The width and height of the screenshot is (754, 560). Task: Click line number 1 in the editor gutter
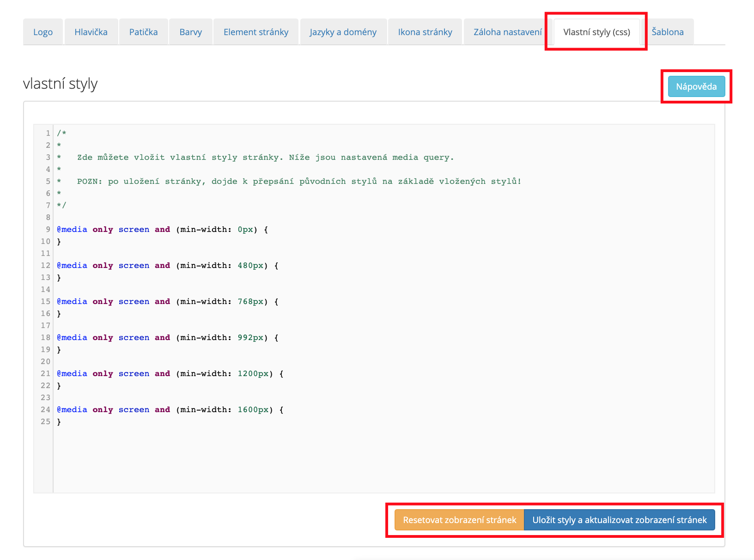(x=48, y=133)
